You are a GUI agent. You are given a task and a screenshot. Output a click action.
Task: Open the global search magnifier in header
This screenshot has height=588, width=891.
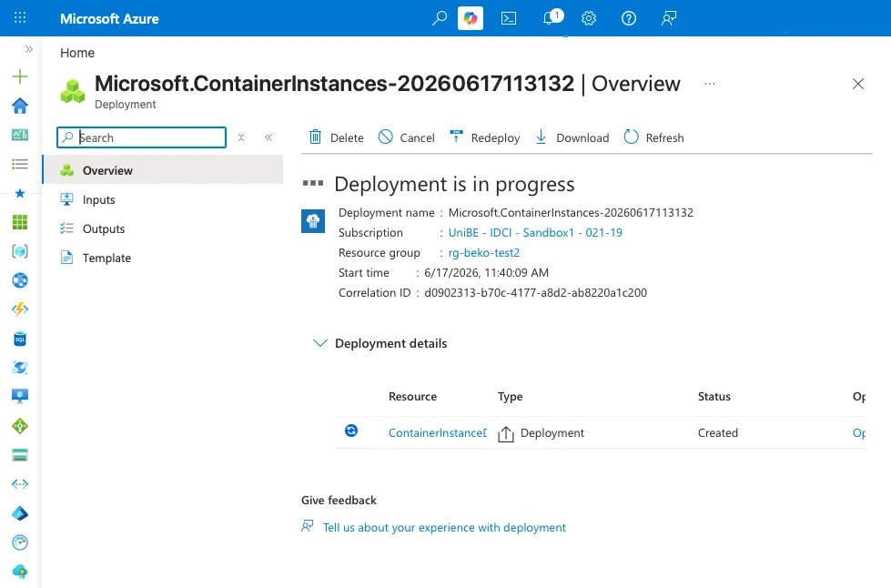click(440, 18)
